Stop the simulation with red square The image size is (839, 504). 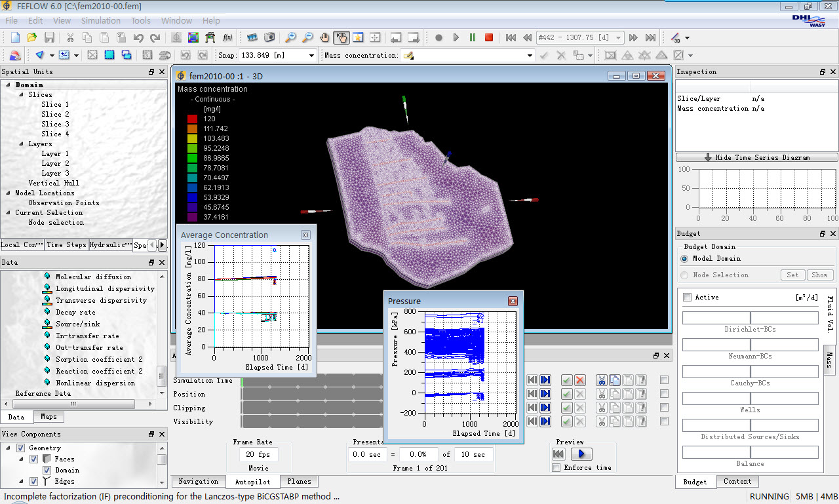tap(489, 37)
